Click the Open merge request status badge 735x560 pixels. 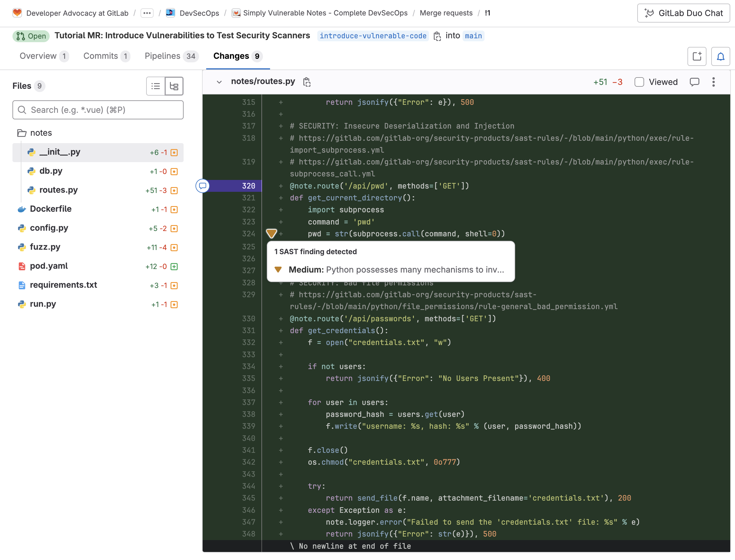click(31, 36)
